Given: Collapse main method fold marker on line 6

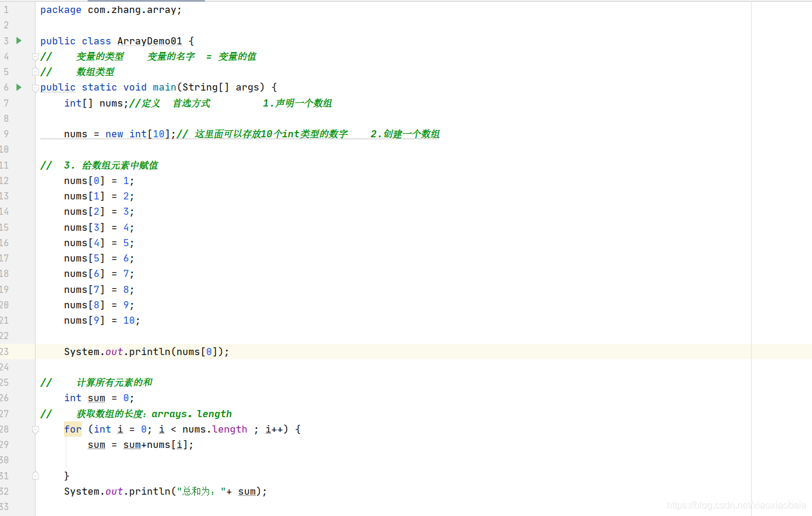Looking at the screenshot, I should (x=36, y=88).
